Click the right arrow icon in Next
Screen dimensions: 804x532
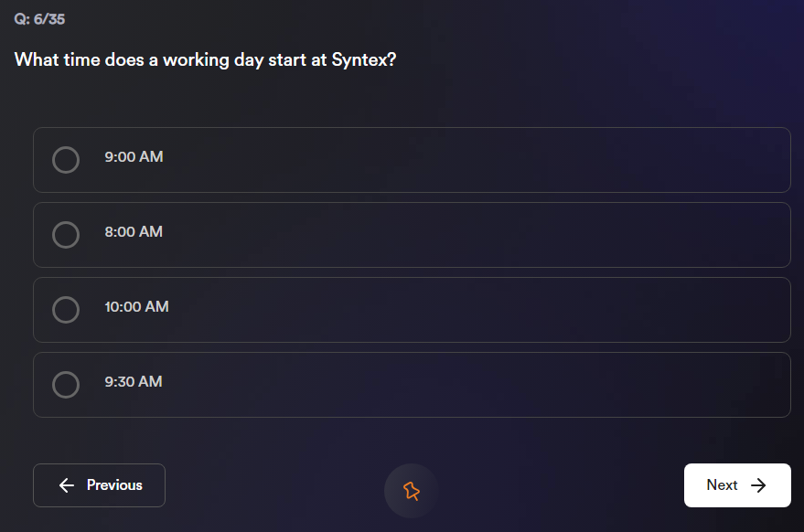click(x=758, y=485)
